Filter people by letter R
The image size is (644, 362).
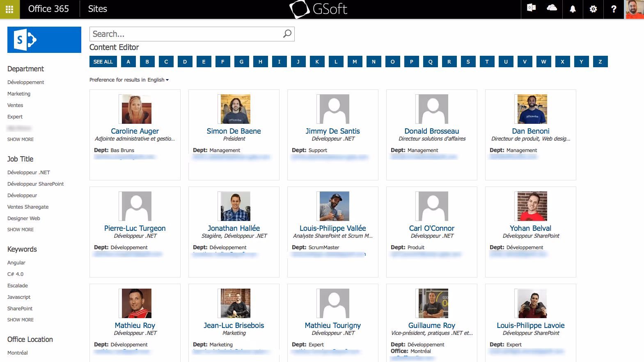(x=449, y=61)
